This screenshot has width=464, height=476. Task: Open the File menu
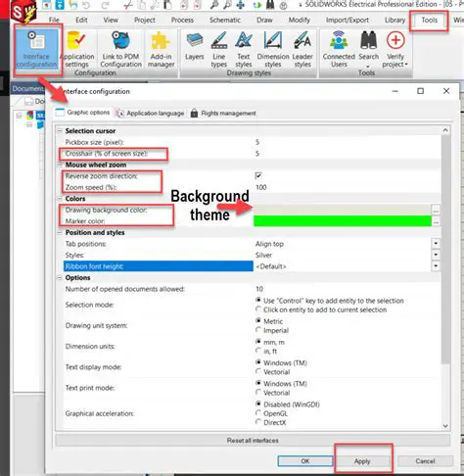pos(54,20)
